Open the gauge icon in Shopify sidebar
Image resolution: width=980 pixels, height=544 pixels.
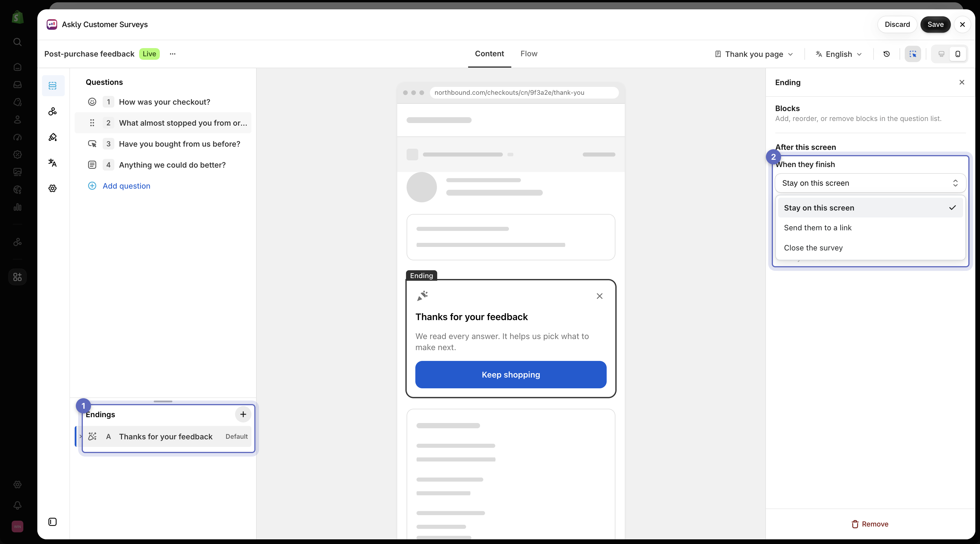17,137
